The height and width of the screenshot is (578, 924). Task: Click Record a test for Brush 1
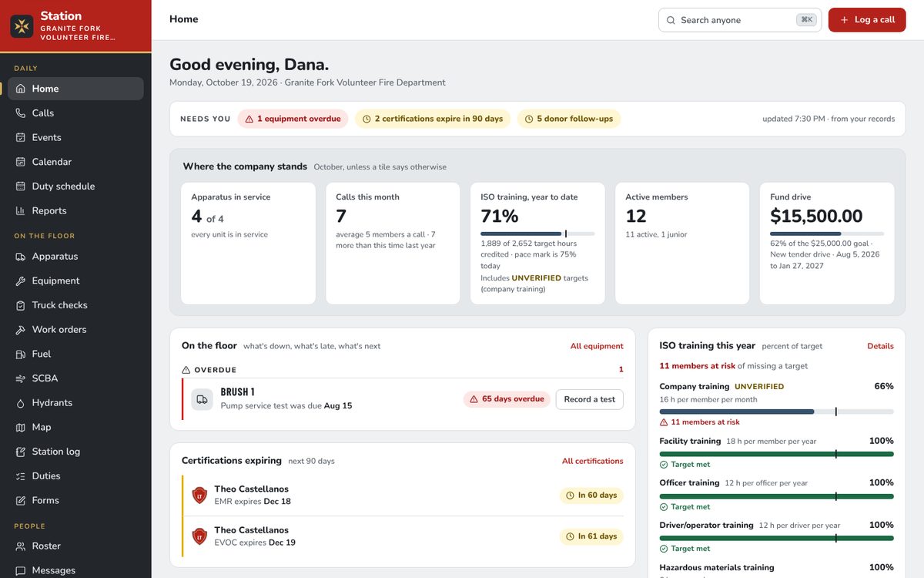[x=589, y=399]
